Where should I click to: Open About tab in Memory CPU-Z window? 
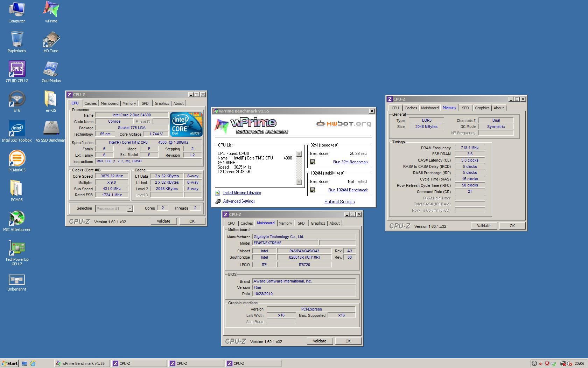pos(499,108)
